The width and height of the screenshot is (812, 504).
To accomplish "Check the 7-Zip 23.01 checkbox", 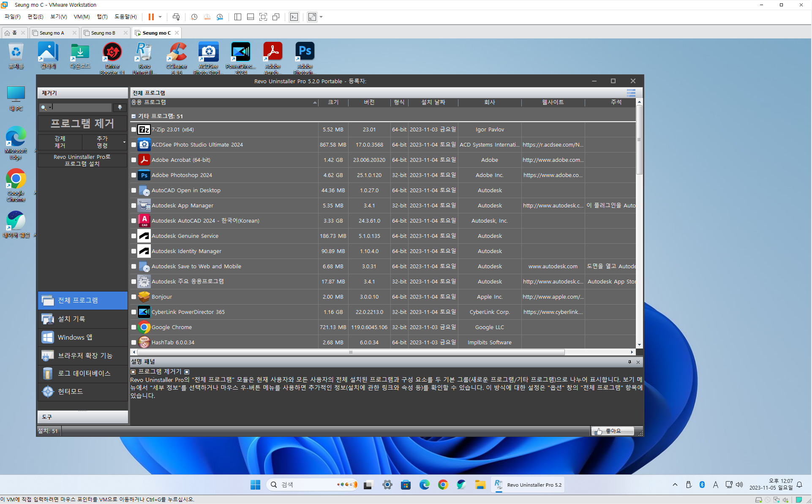I will [134, 130].
